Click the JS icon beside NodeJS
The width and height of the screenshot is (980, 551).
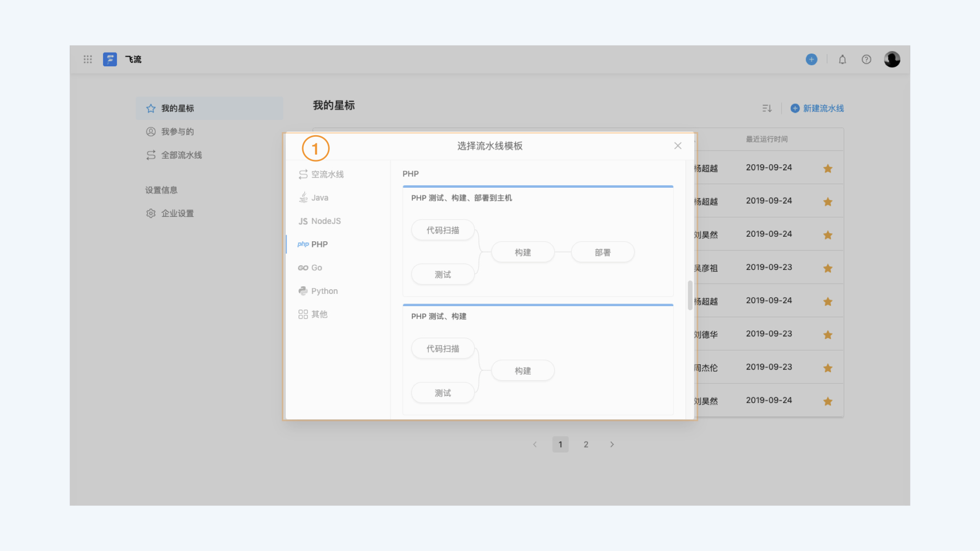point(303,221)
